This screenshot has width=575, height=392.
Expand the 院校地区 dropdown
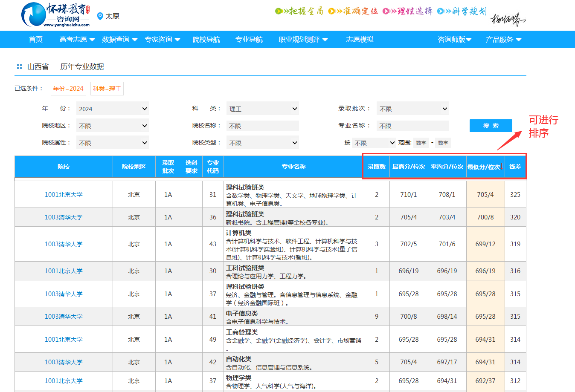(x=113, y=126)
